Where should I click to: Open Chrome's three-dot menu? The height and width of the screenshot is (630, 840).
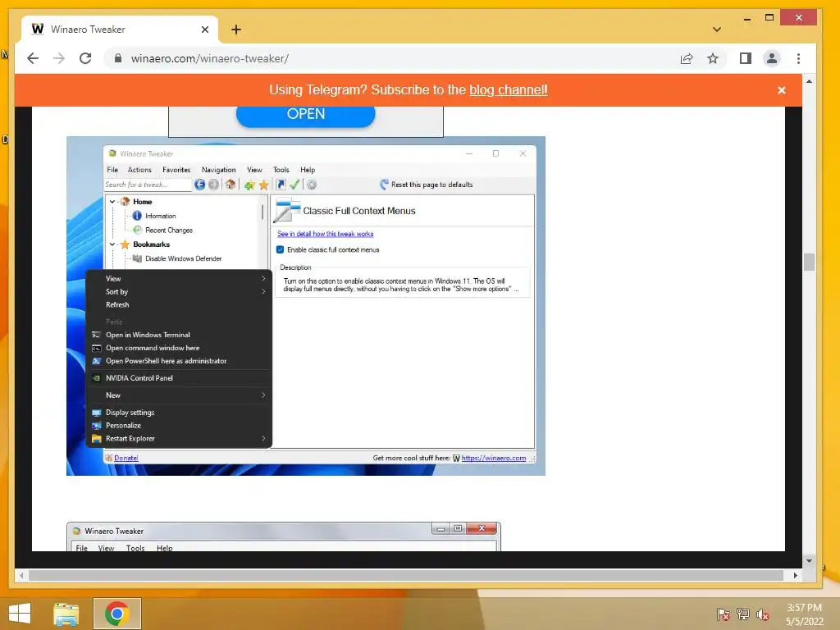point(798,58)
